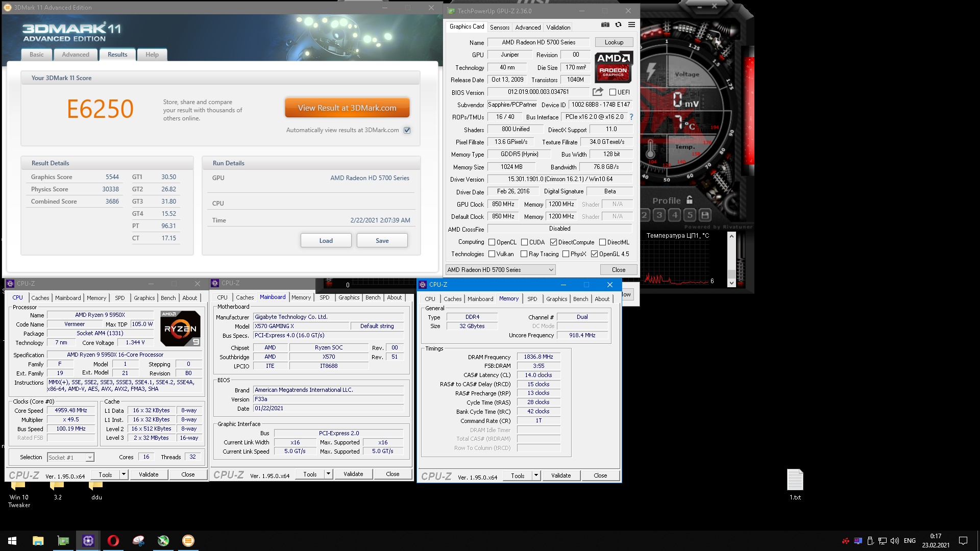Open the Windows notification center icon
Image resolution: width=980 pixels, height=551 pixels.
coord(963,541)
